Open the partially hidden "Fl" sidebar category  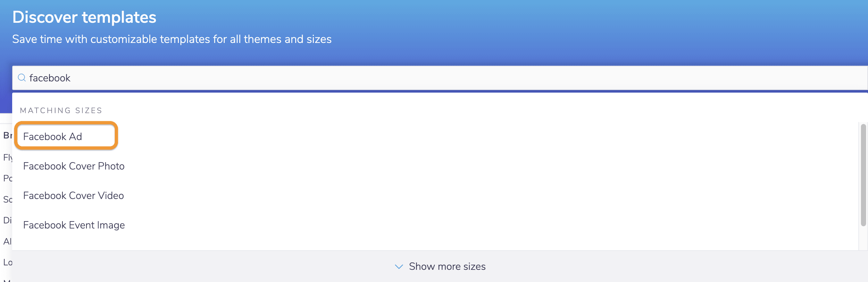pos(7,157)
